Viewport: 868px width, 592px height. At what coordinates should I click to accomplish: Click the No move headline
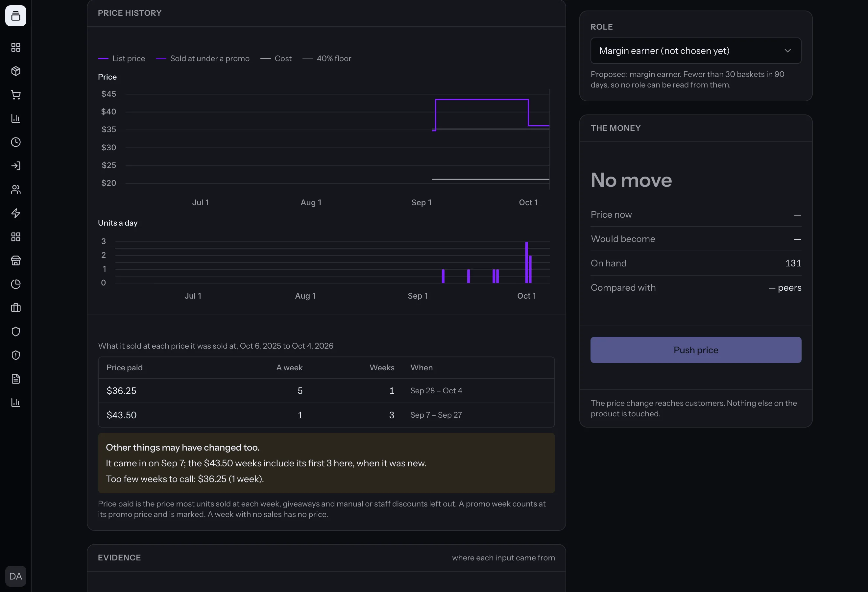[631, 180]
